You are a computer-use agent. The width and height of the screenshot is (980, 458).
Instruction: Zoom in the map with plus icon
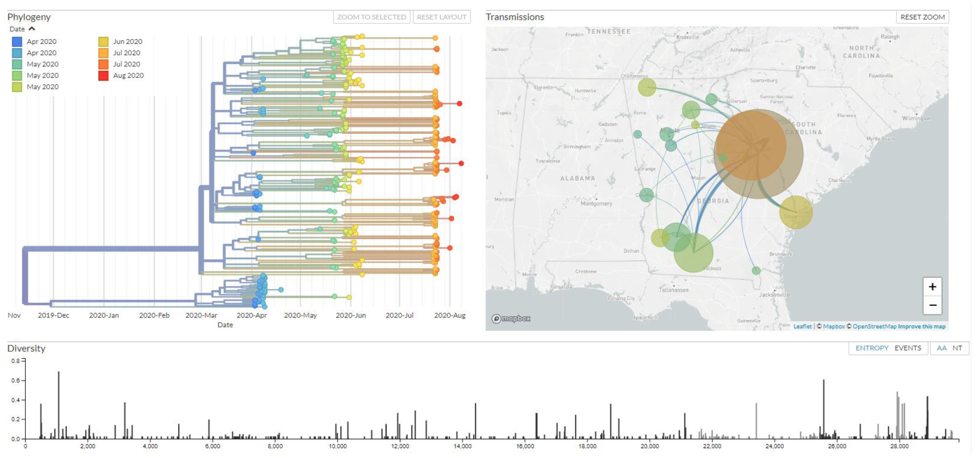pyautogui.click(x=932, y=286)
